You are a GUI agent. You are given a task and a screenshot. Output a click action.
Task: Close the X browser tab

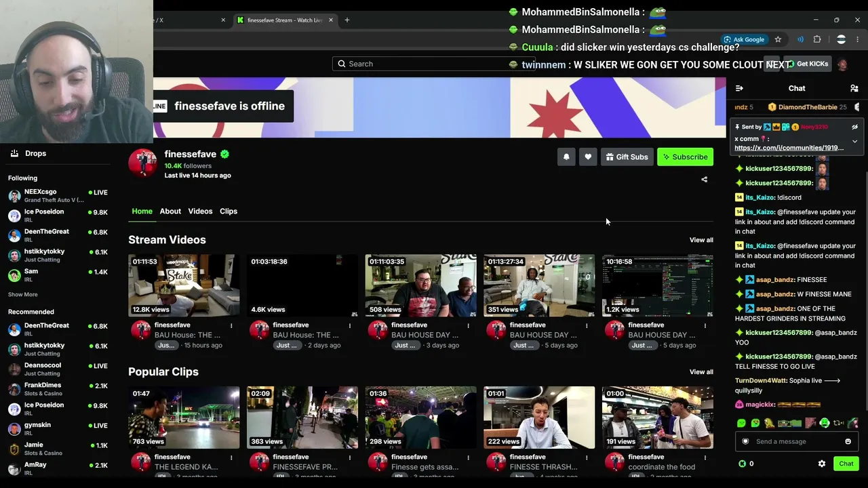coord(223,20)
